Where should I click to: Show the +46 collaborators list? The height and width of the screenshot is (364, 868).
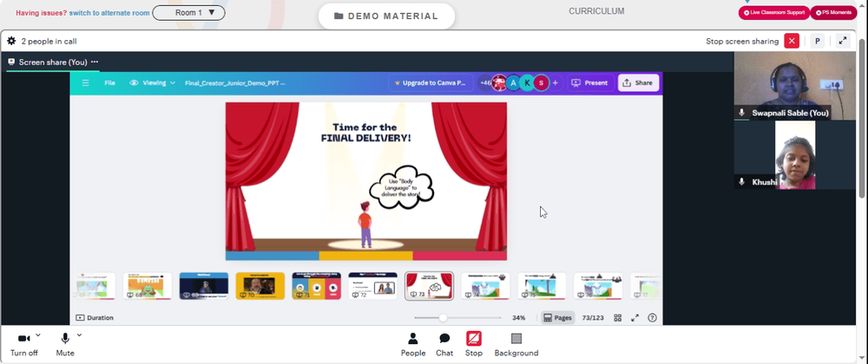click(x=485, y=83)
